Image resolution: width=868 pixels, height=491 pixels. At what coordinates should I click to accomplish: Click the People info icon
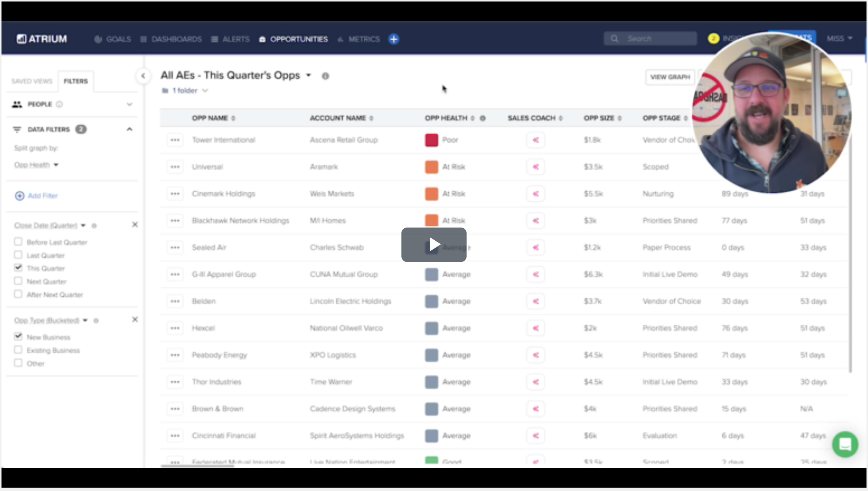tap(59, 104)
